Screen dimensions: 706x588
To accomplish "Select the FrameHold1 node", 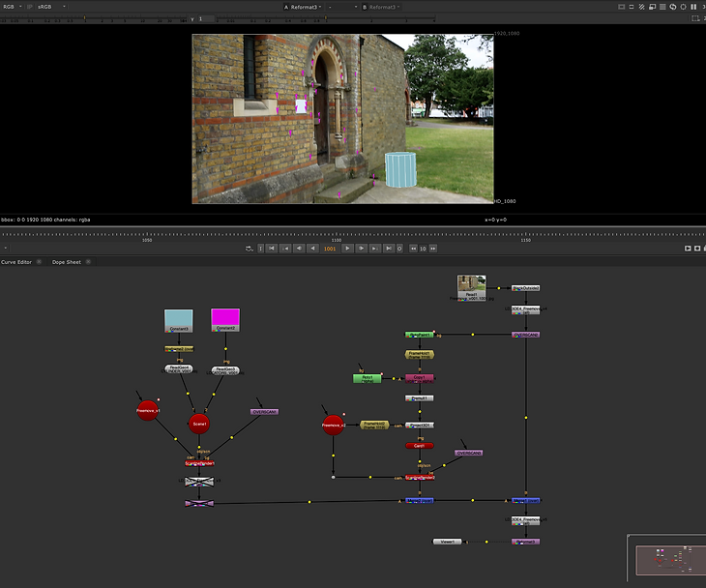I will (419, 355).
